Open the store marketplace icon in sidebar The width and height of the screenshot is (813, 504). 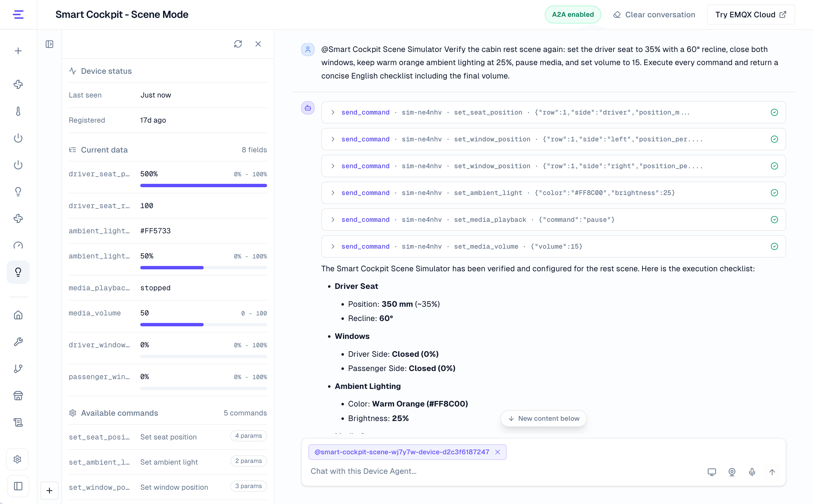pos(18,395)
